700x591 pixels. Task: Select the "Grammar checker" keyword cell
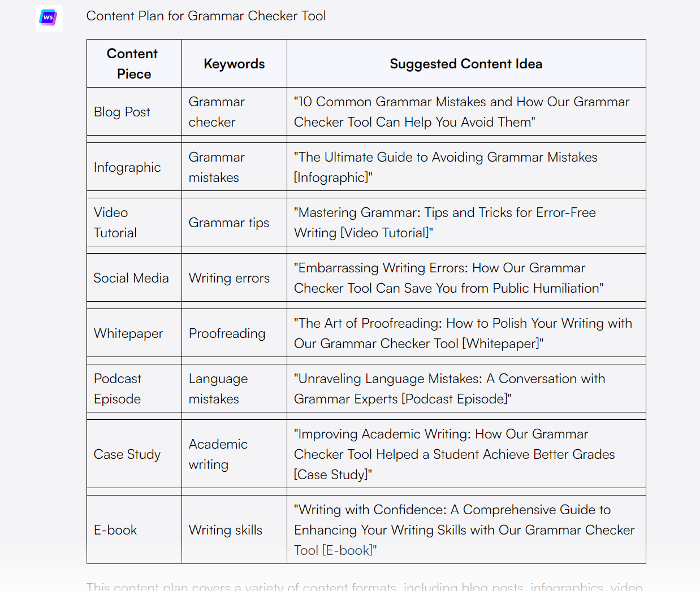pyautogui.click(x=217, y=112)
